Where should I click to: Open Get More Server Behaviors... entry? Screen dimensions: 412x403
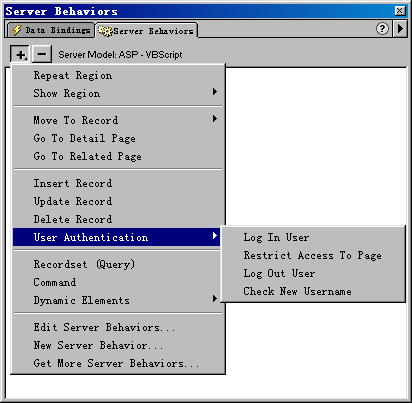click(119, 363)
